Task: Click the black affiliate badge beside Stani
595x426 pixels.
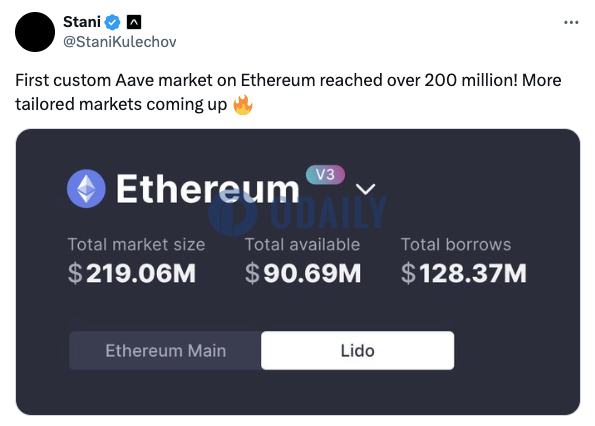Action: pos(134,22)
